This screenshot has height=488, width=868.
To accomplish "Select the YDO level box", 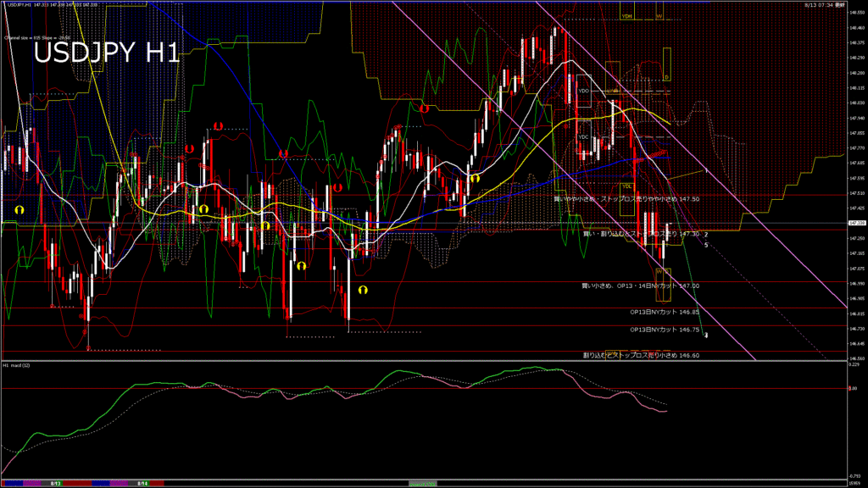I will coord(583,91).
